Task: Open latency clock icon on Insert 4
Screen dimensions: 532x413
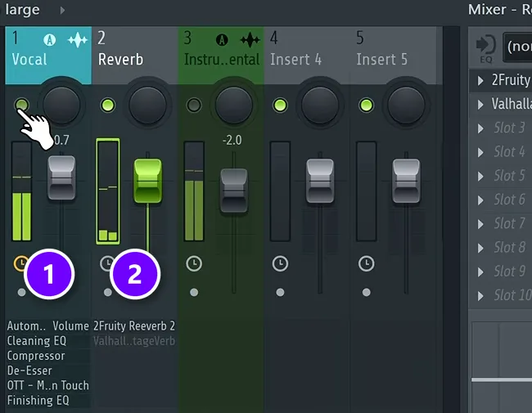Action: point(280,263)
